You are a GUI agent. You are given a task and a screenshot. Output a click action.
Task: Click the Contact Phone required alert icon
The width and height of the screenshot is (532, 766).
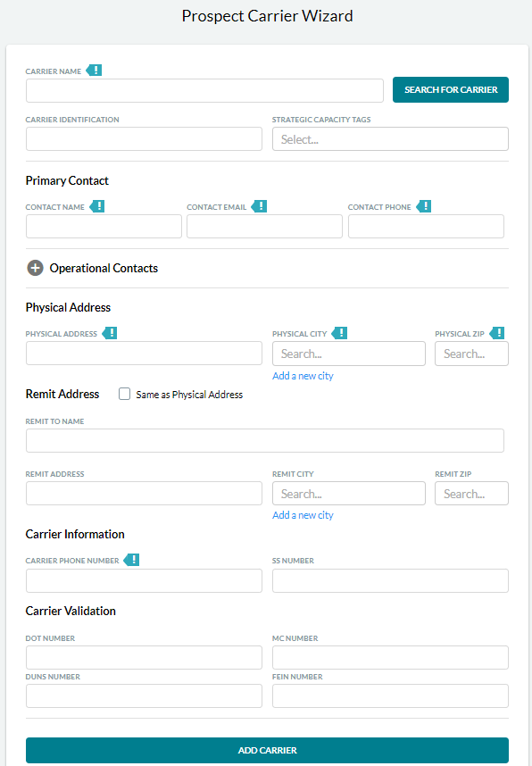[x=424, y=206]
